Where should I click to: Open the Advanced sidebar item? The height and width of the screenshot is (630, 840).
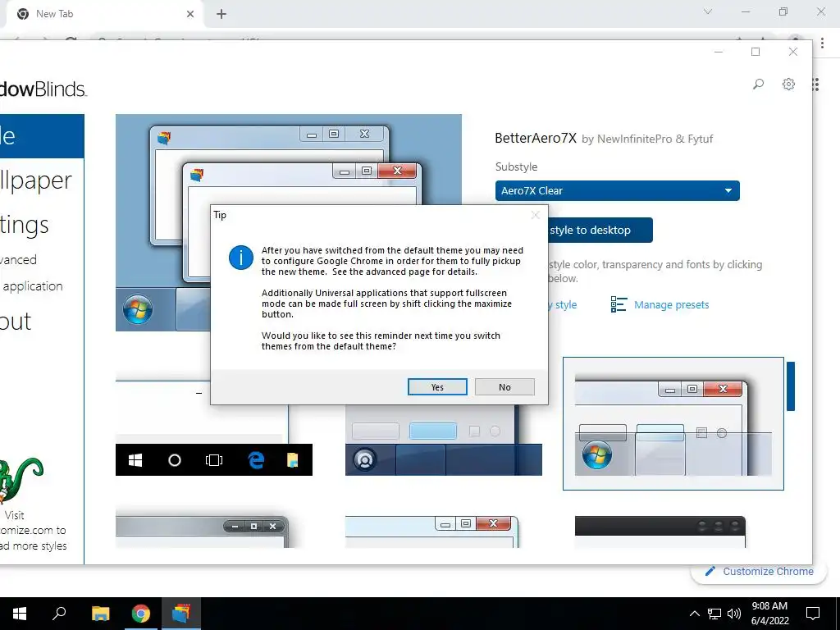tap(19, 260)
